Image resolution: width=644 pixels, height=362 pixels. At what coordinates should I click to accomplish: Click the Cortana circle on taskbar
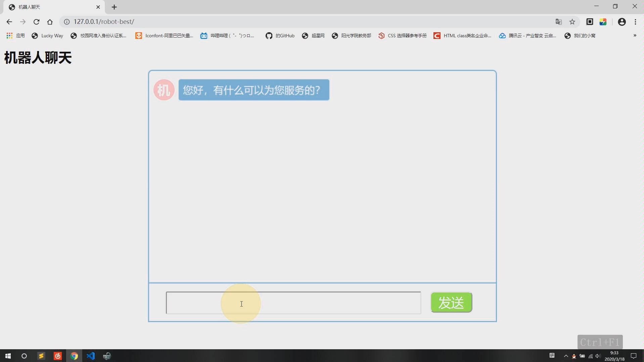[x=24, y=356]
